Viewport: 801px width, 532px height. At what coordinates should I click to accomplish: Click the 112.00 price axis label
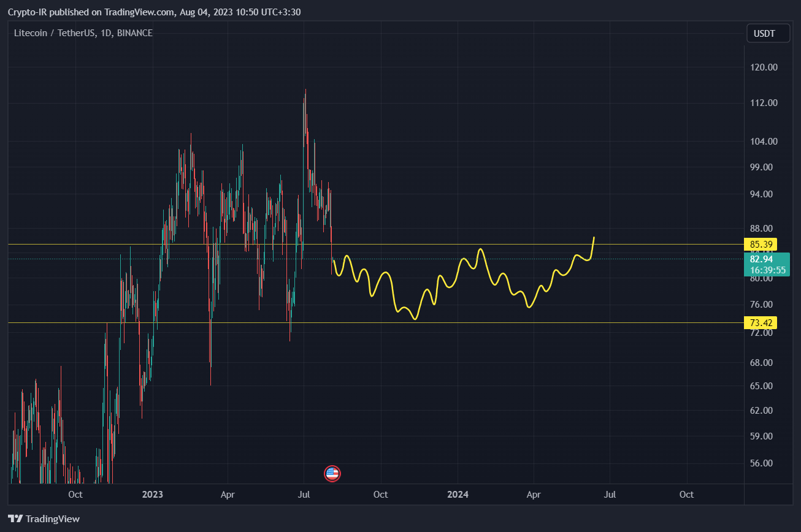click(764, 103)
